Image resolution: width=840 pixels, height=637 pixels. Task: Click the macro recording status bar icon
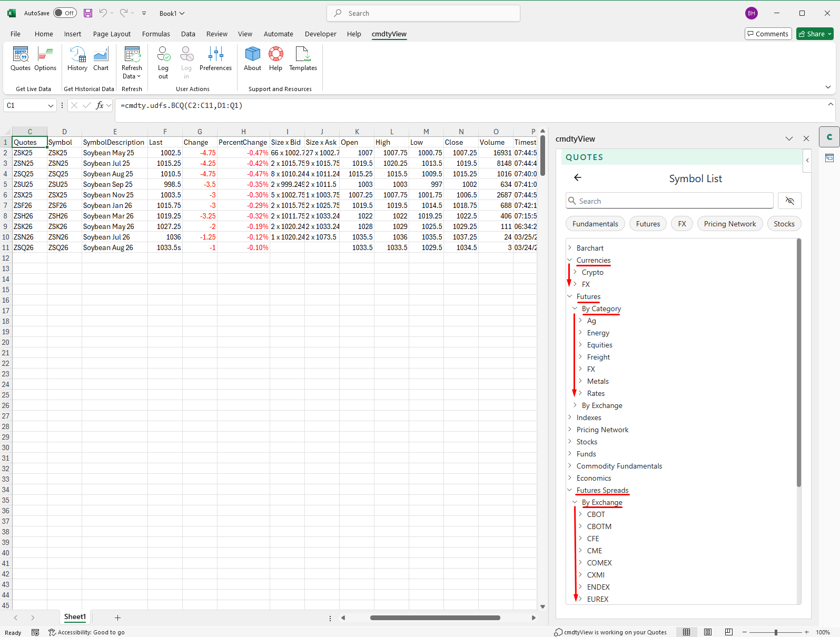pos(35,632)
